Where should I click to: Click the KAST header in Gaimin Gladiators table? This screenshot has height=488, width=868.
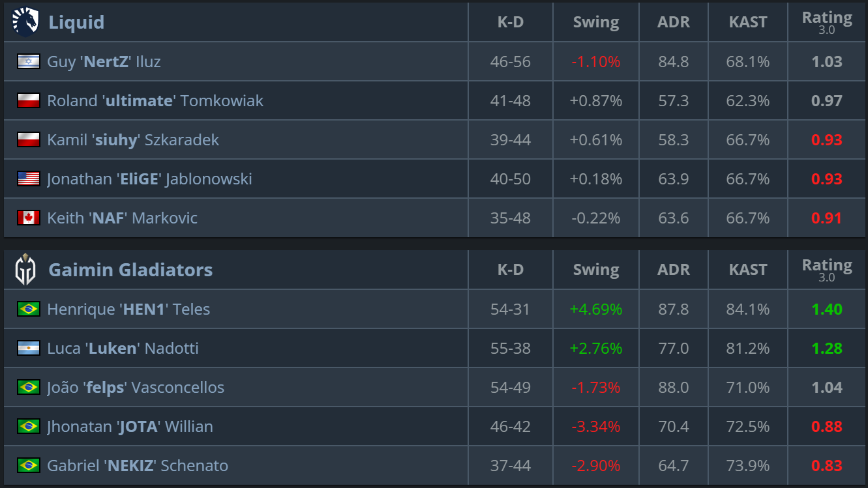click(x=748, y=270)
